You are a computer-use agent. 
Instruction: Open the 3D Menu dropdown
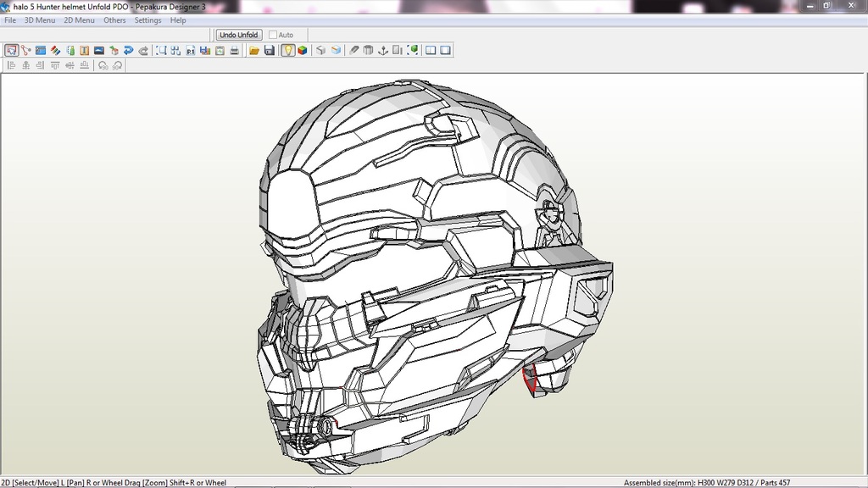[40, 20]
